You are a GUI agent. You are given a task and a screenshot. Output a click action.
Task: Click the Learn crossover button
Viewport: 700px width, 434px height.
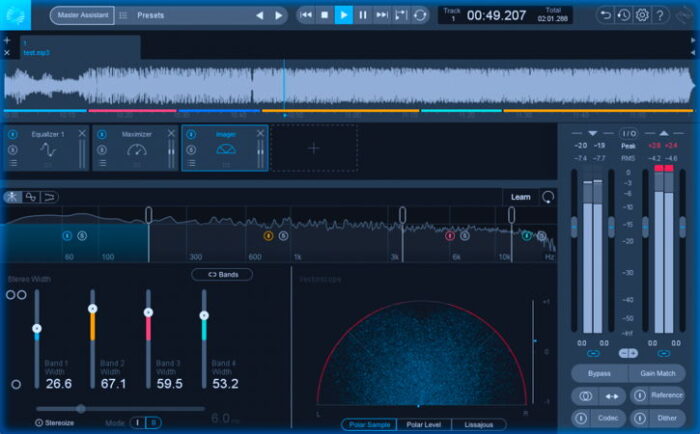click(x=520, y=197)
